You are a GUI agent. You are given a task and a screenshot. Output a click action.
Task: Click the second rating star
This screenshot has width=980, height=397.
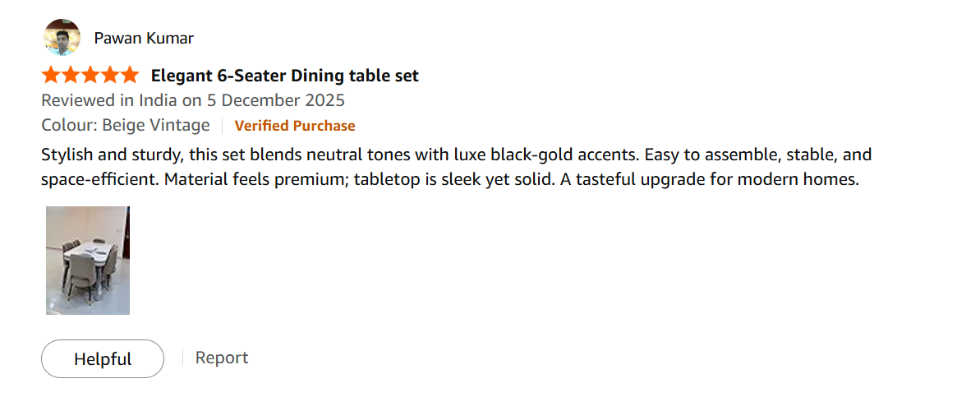point(71,76)
